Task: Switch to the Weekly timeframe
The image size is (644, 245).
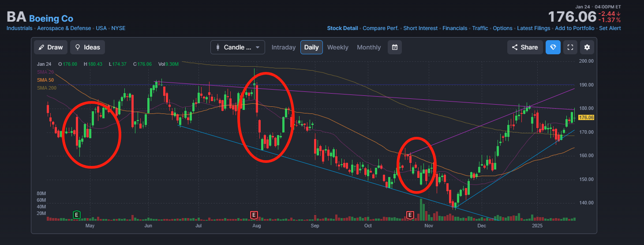Action: 337,47
